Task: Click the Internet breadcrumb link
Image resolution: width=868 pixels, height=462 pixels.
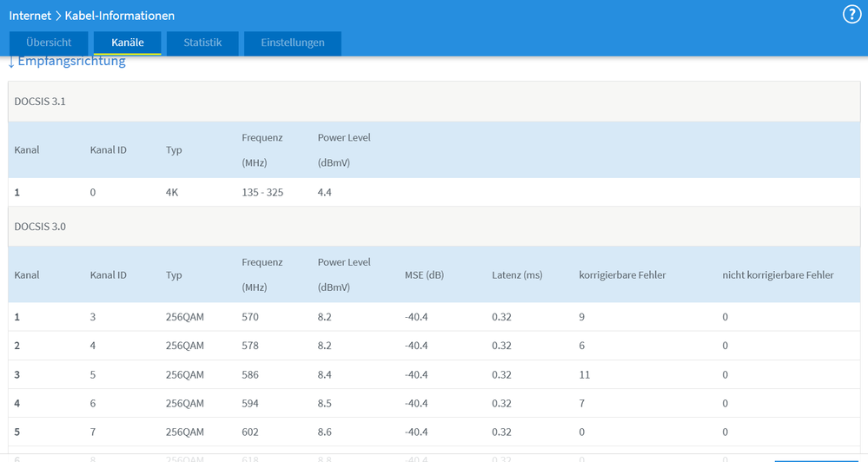Action: 30,16
